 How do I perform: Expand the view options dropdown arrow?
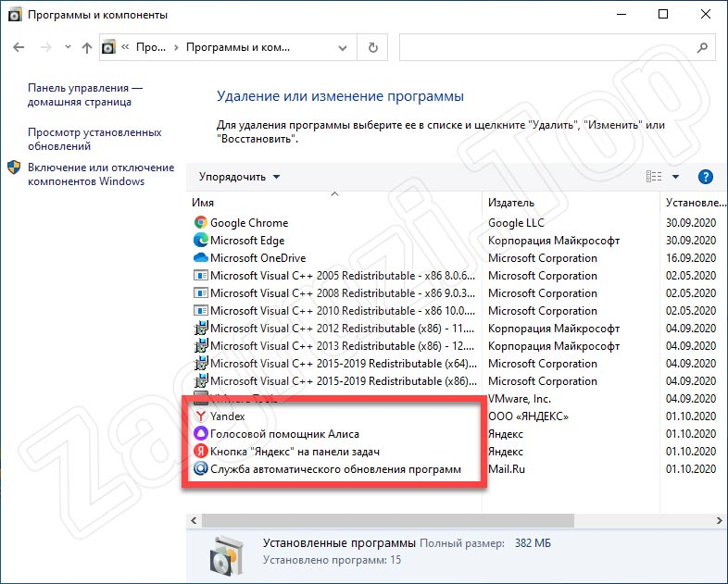675,177
